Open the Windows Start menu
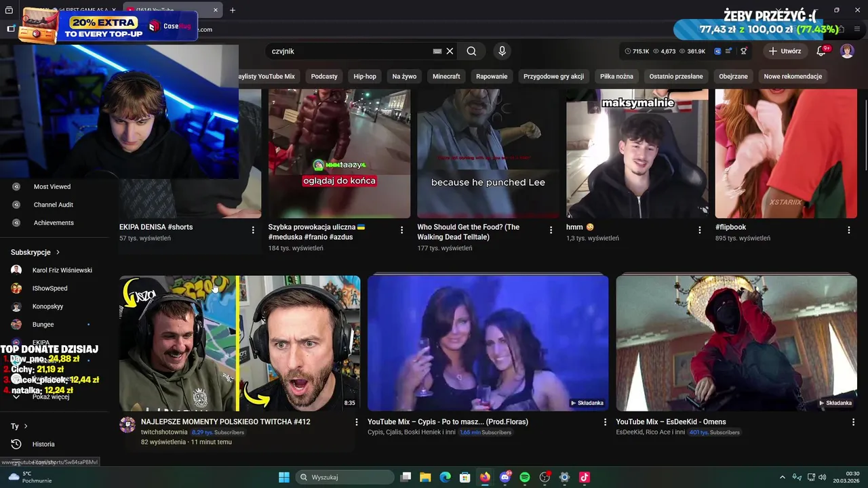The height and width of the screenshot is (488, 868). point(284,477)
